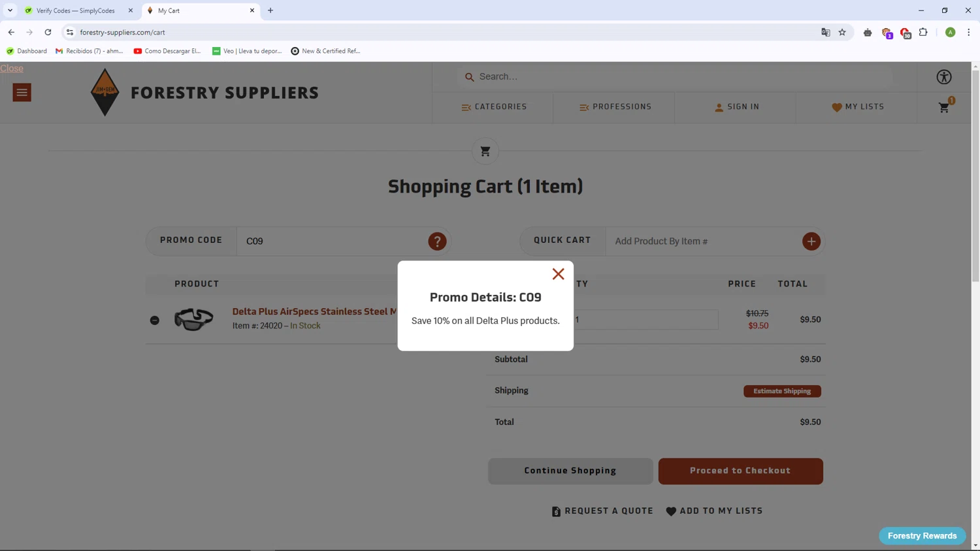Bookmark this page with the star icon
The width and height of the screenshot is (980, 551).
coord(842,32)
